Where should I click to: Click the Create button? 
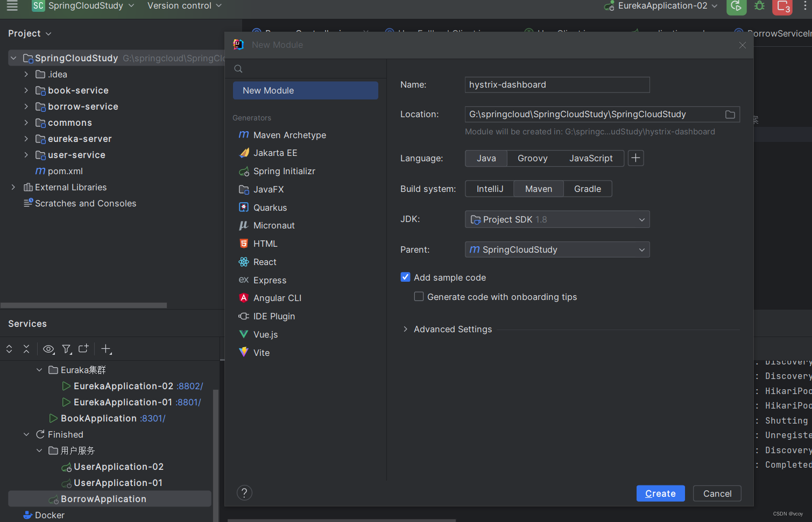660,494
